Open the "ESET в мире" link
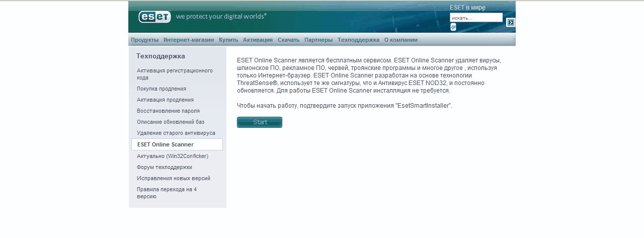 tap(468, 8)
